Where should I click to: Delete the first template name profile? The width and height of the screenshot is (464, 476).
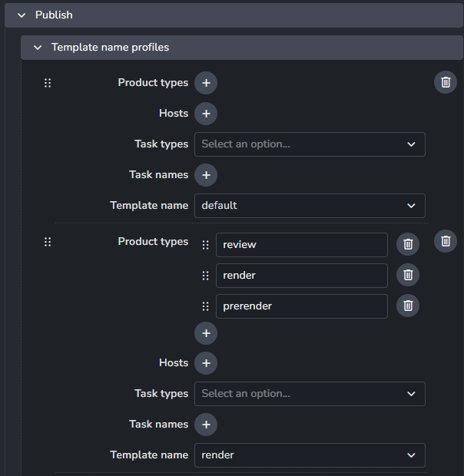[446, 83]
